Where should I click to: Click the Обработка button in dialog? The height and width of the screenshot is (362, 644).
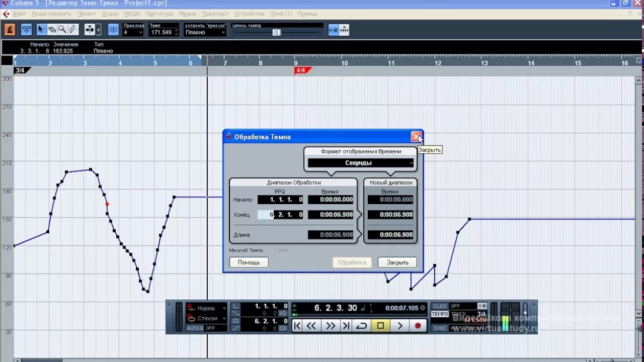point(352,262)
